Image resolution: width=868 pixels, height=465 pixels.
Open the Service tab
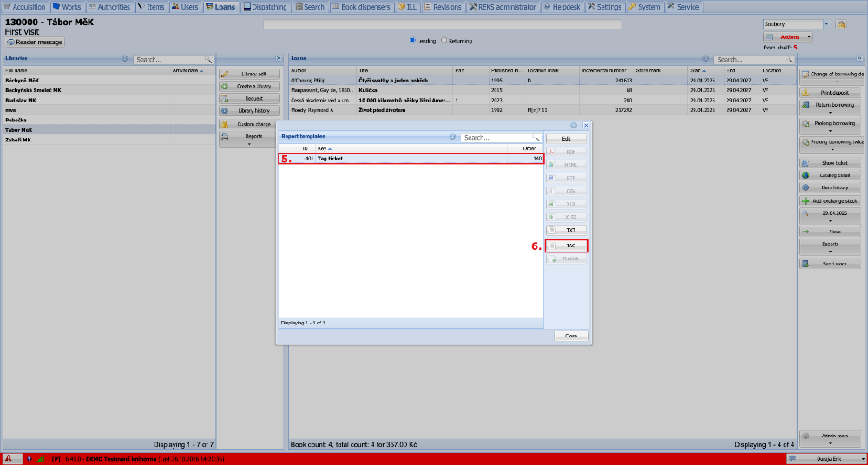(x=683, y=7)
